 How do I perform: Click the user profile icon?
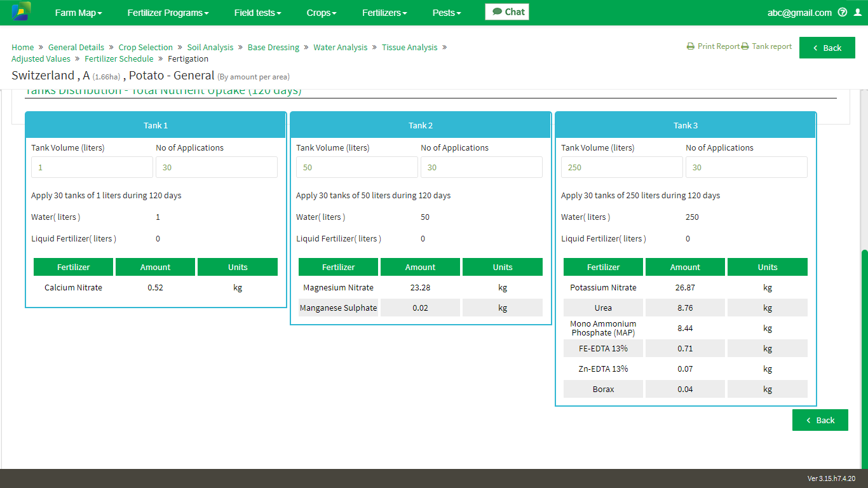[x=858, y=12]
